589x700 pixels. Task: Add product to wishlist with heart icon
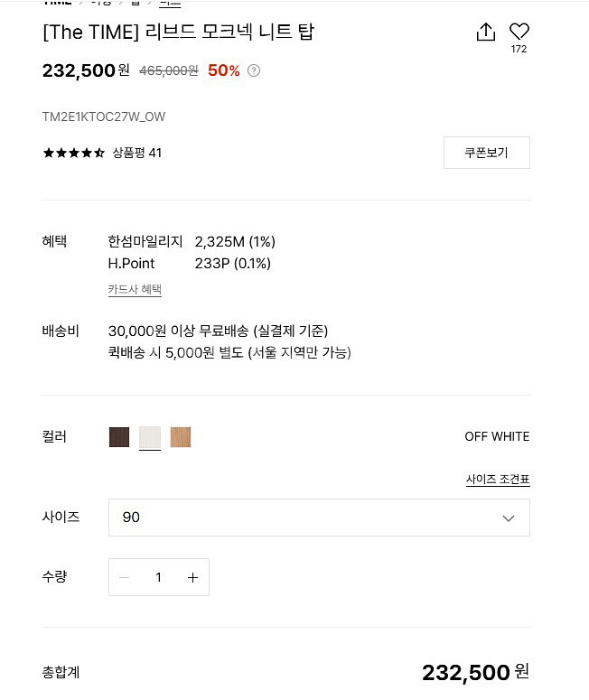tap(519, 32)
